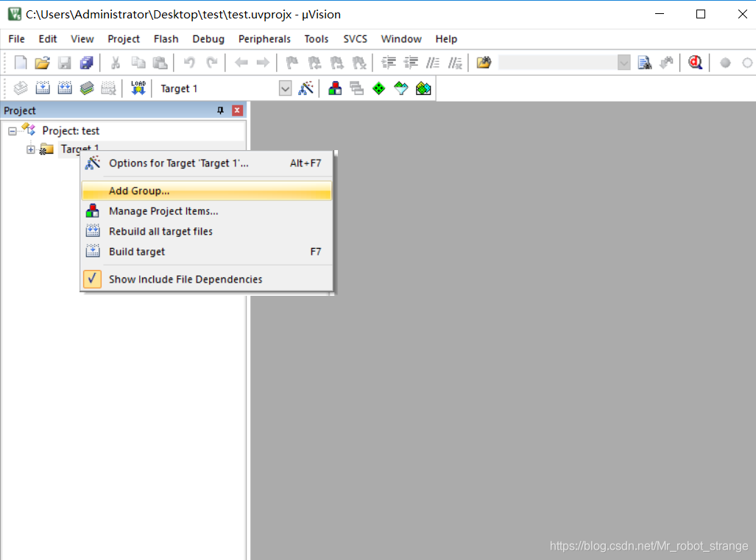Click the Navigate Forwards arrow
This screenshot has height=560, width=756.
263,63
